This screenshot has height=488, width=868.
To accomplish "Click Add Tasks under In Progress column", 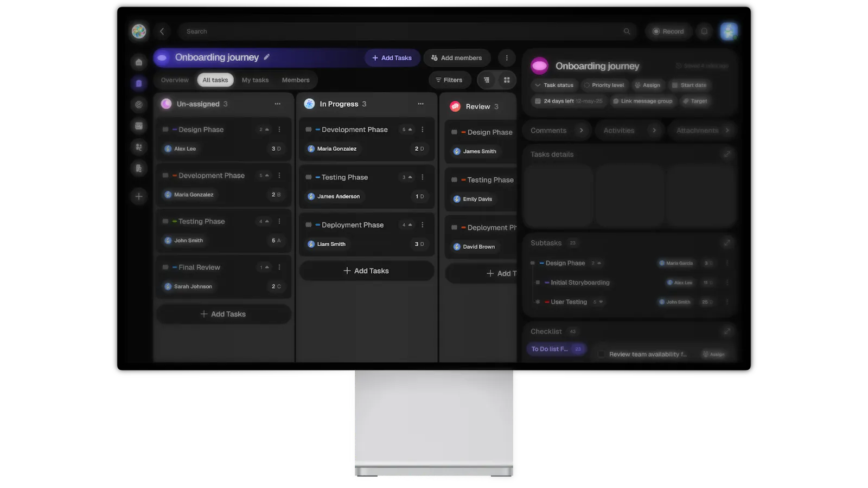I will tap(367, 271).
